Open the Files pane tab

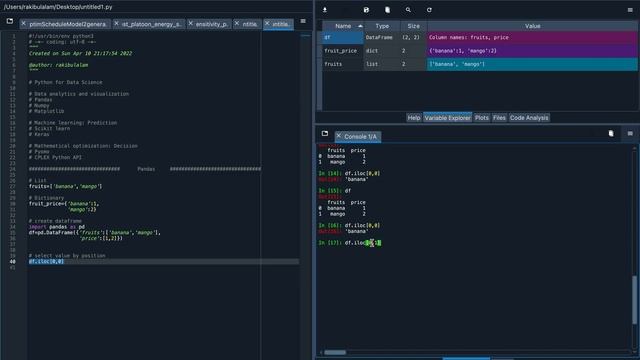499,118
